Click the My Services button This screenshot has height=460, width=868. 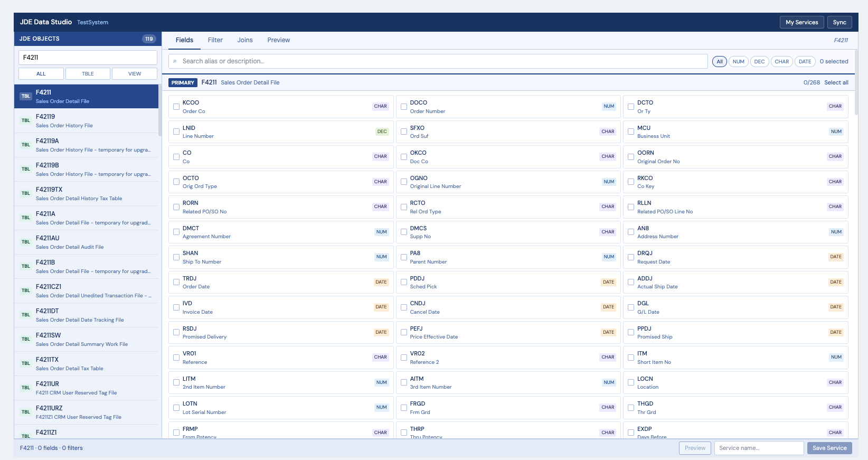[802, 22]
